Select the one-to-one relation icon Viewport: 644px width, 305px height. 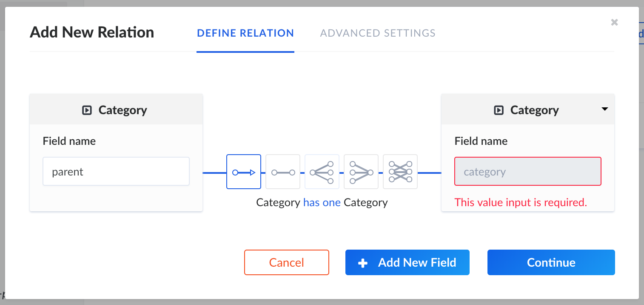[283, 172]
